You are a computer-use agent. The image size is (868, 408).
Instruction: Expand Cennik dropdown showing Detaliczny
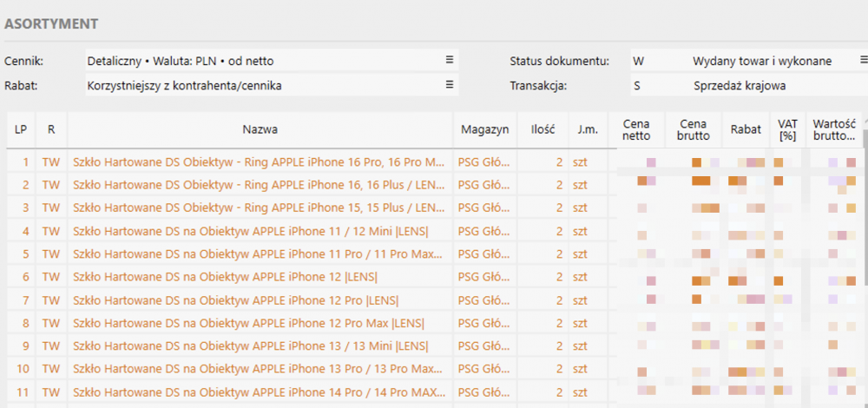click(272, 61)
